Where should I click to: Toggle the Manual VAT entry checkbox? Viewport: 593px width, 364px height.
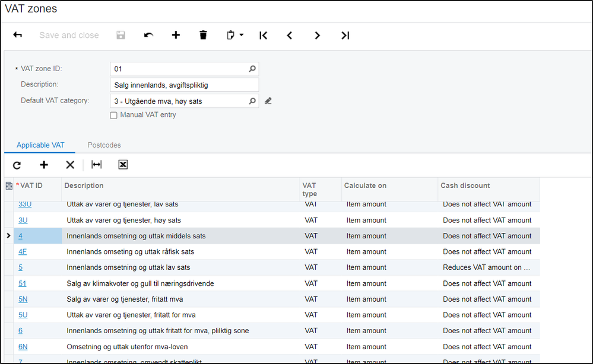[113, 115]
